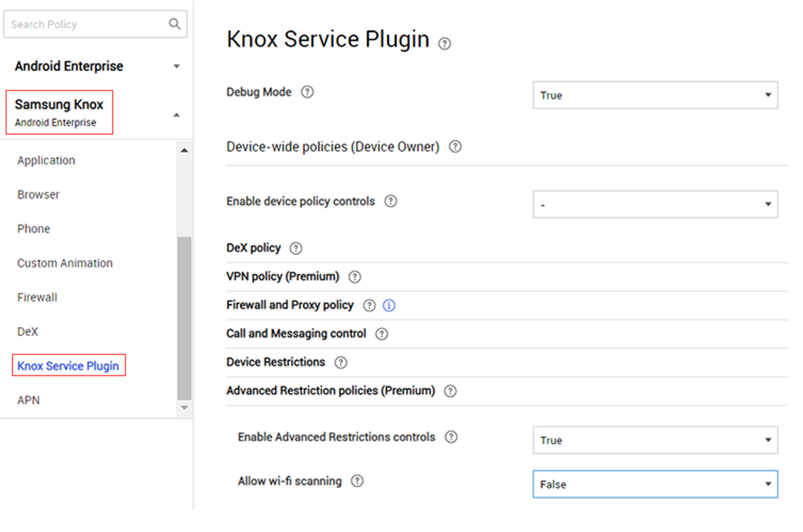
Task: Open the Enable device policy controls dropdown
Action: click(x=655, y=204)
